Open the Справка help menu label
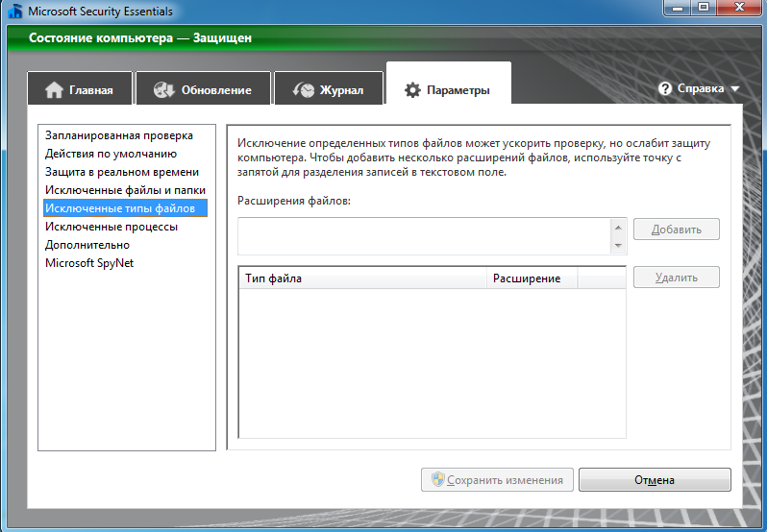This screenshot has height=532, width=767. click(x=701, y=88)
